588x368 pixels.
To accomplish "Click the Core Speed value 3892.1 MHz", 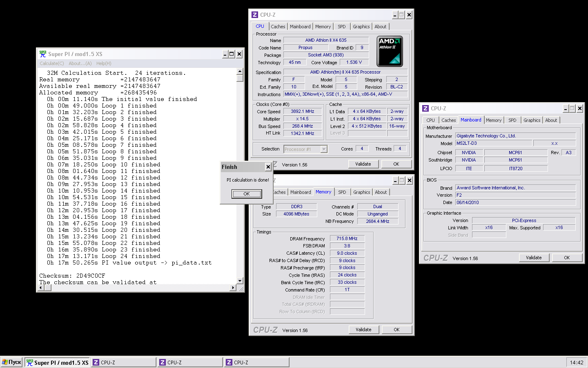I will tap(303, 111).
